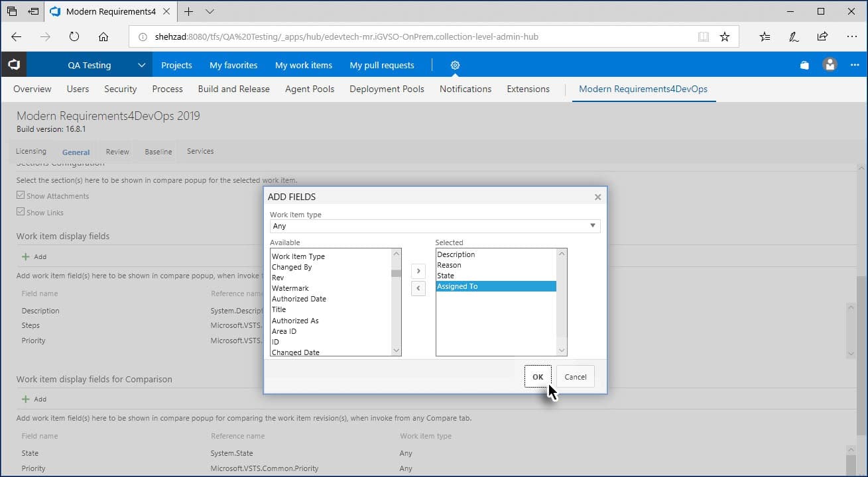Click the Azure DevOps logo icon

click(14, 65)
